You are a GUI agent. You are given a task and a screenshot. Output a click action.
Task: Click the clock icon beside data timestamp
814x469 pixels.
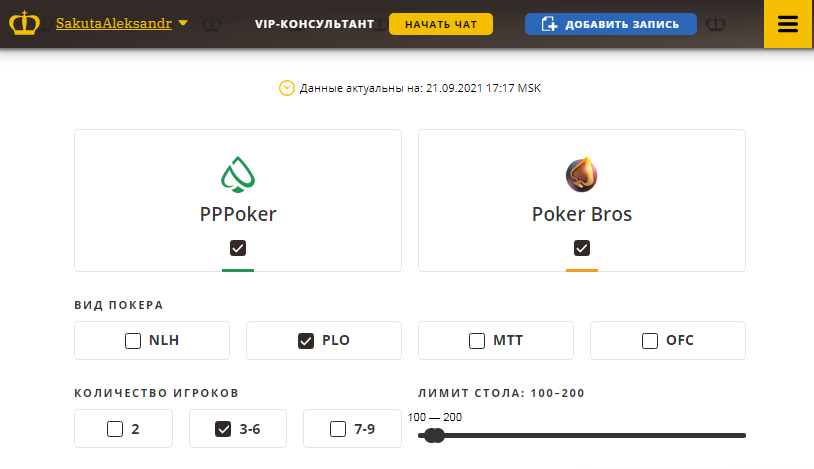(x=287, y=88)
